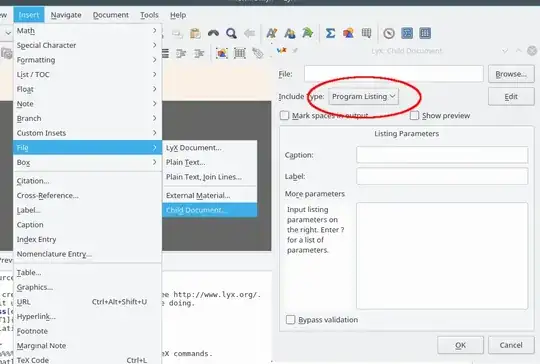Open the Include Type dropdown
The height and width of the screenshot is (364, 540).
363,96
